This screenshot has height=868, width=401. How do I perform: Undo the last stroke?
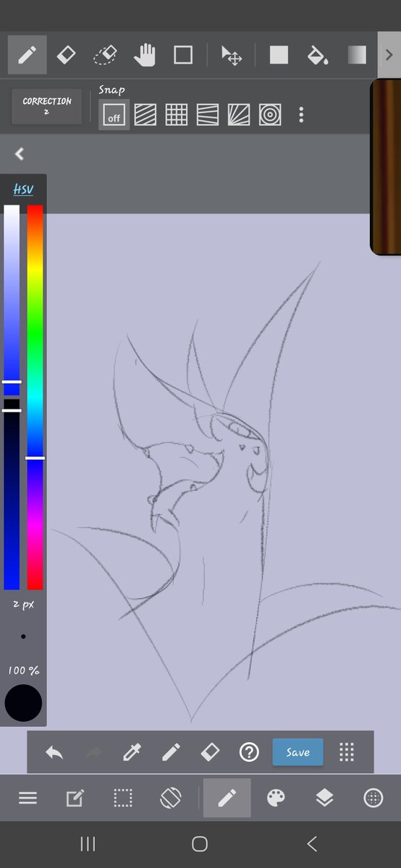click(54, 752)
